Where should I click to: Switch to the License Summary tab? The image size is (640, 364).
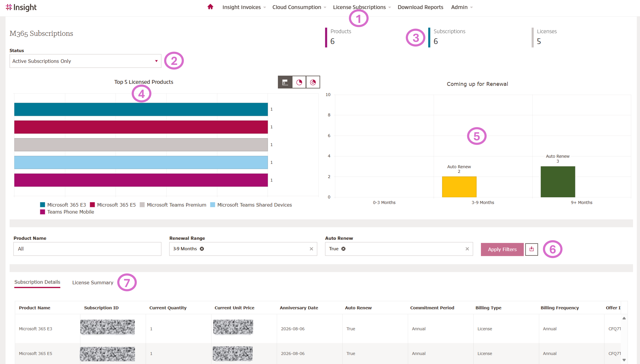[x=93, y=283]
